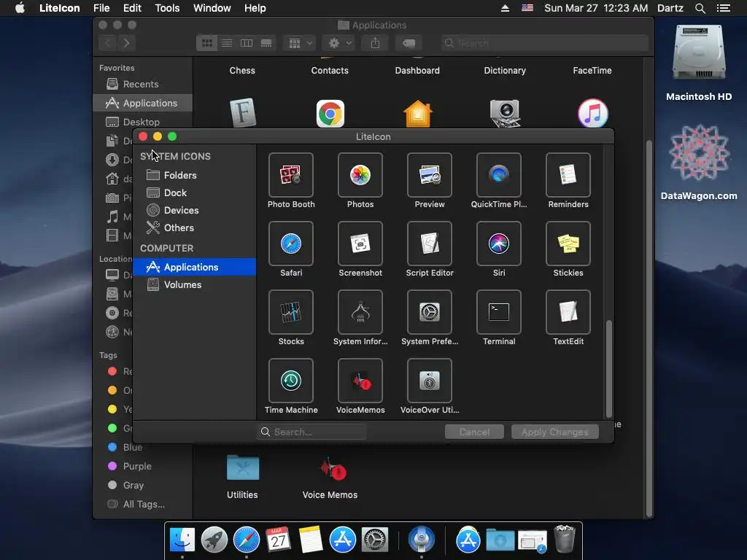Screen dimensions: 747x560
Task: Select the Stickies icon well
Action: coord(568,244)
